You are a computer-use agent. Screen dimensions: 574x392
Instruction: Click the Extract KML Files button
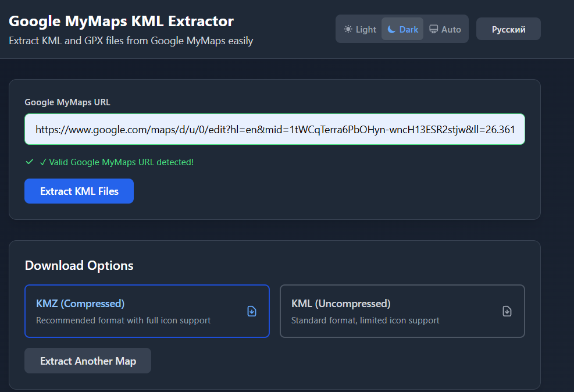(79, 191)
